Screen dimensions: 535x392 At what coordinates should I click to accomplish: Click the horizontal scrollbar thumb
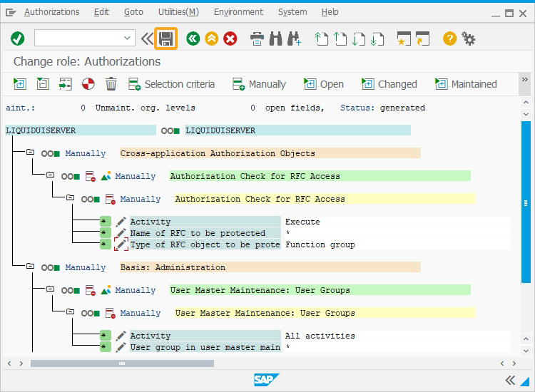click(x=122, y=363)
